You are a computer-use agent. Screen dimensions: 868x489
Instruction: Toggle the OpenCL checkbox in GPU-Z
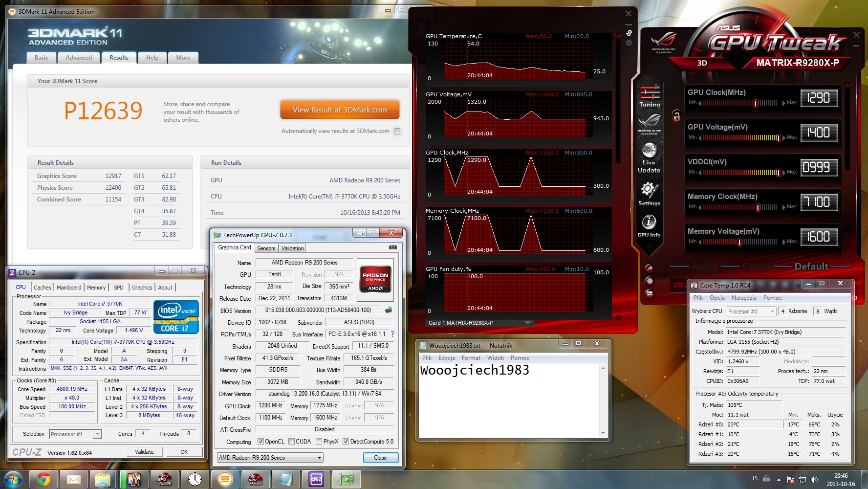tap(260, 442)
